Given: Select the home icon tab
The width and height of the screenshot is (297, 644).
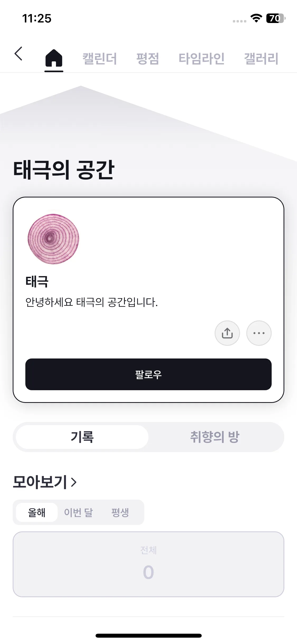Looking at the screenshot, I should [54, 58].
